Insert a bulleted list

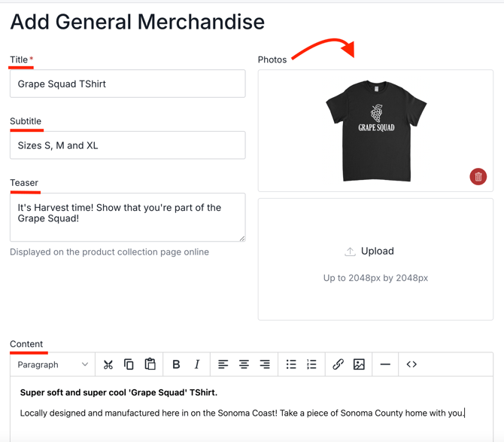(291, 364)
